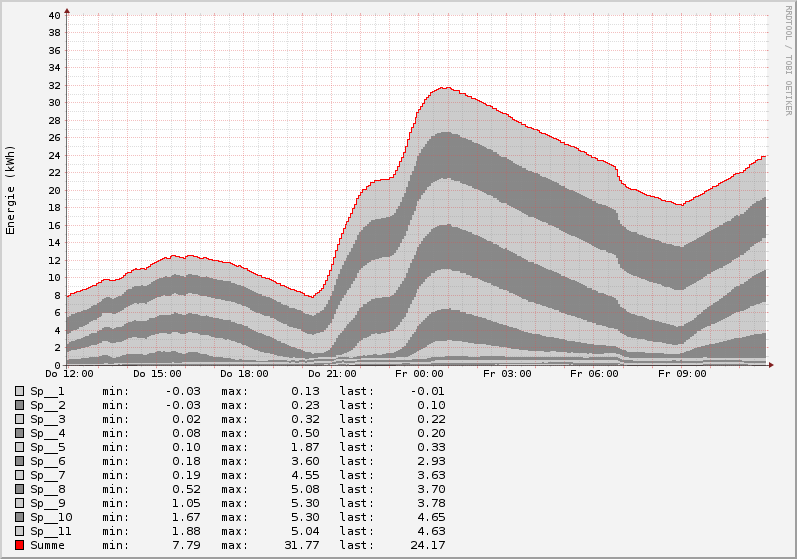The image size is (797, 559).
Task: Click the RRDTOOL / TOBI OETIKER watermark
Action: [788, 60]
